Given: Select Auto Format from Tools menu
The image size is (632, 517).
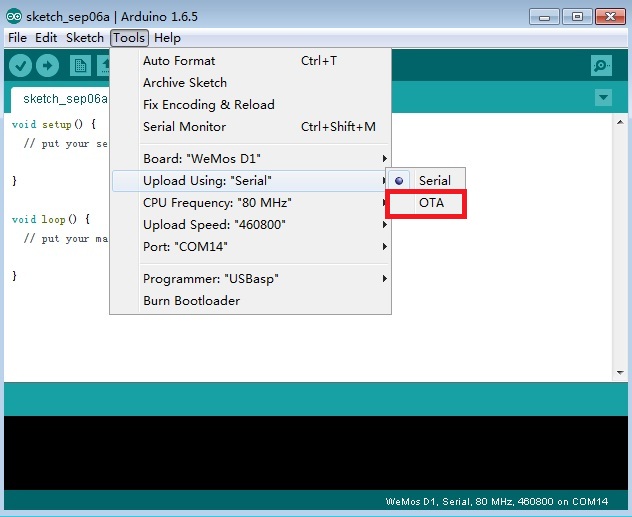Looking at the screenshot, I should point(179,61).
